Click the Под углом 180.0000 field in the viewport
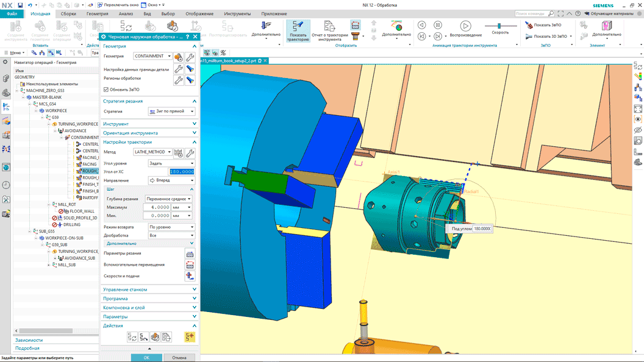The image size is (644, 362). pyautogui.click(x=482, y=229)
